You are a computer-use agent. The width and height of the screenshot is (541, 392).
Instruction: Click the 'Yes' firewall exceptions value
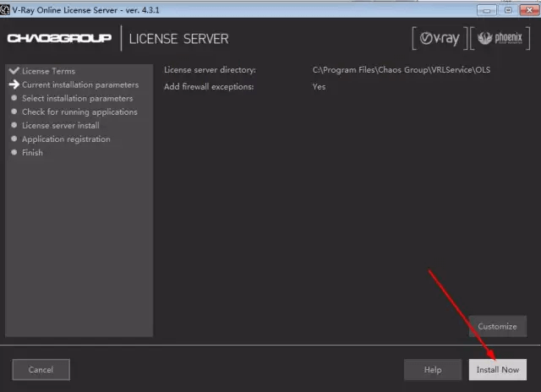320,86
